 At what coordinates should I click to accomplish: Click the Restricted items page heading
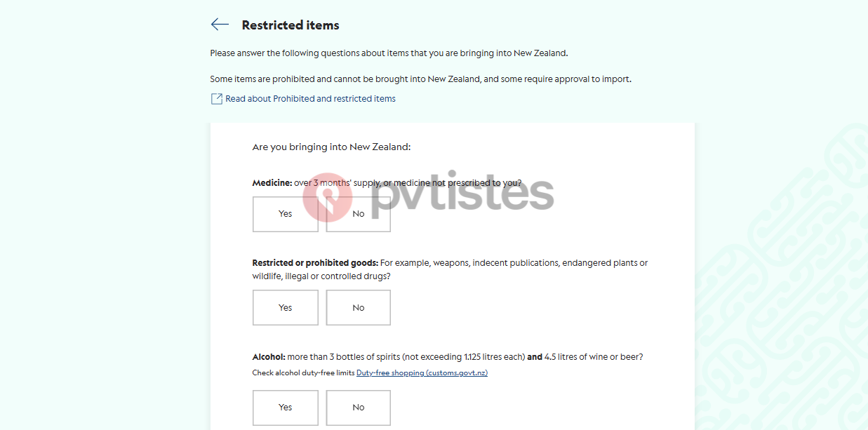click(x=291, y=25)
